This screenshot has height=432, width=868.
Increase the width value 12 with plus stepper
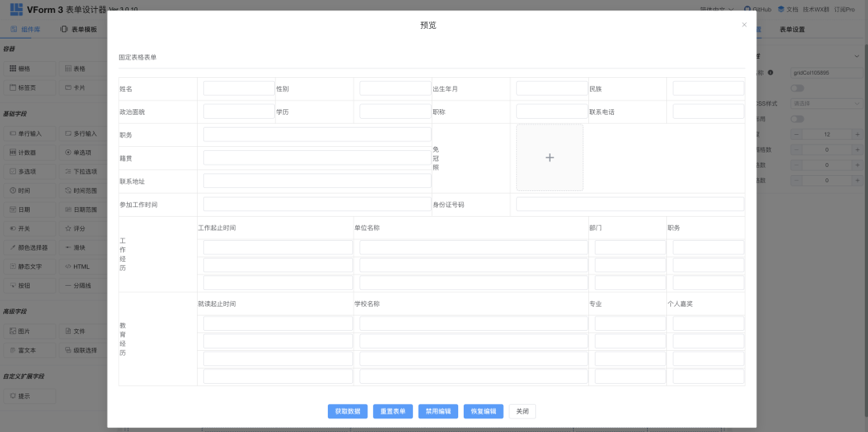[x=857, y=134]
